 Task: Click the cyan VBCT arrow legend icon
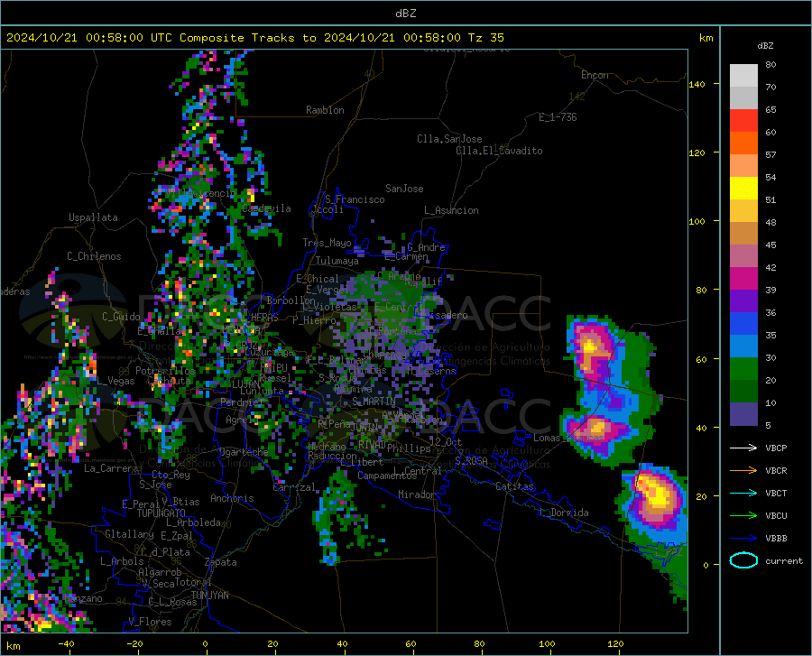click(x=743, y=493)
